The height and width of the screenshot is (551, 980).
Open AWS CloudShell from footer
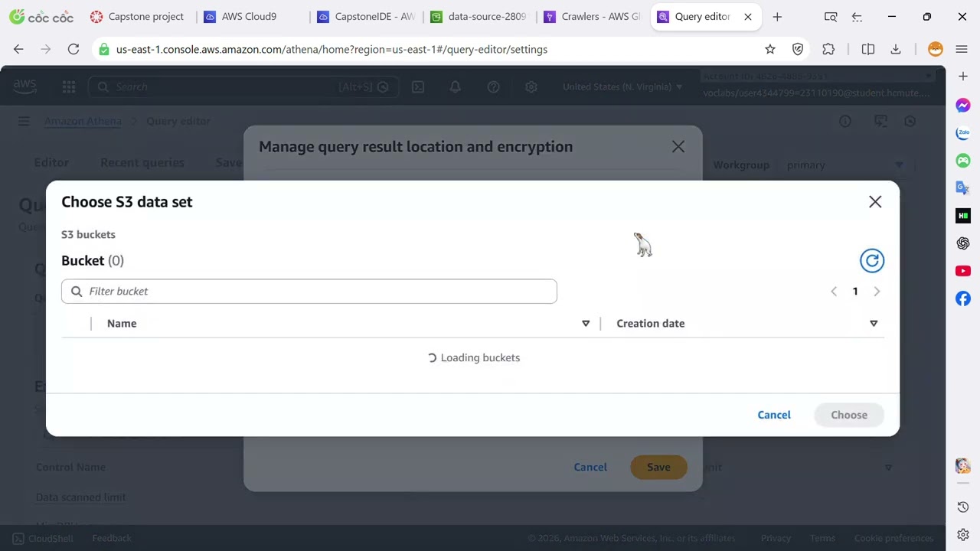(44, 538)
